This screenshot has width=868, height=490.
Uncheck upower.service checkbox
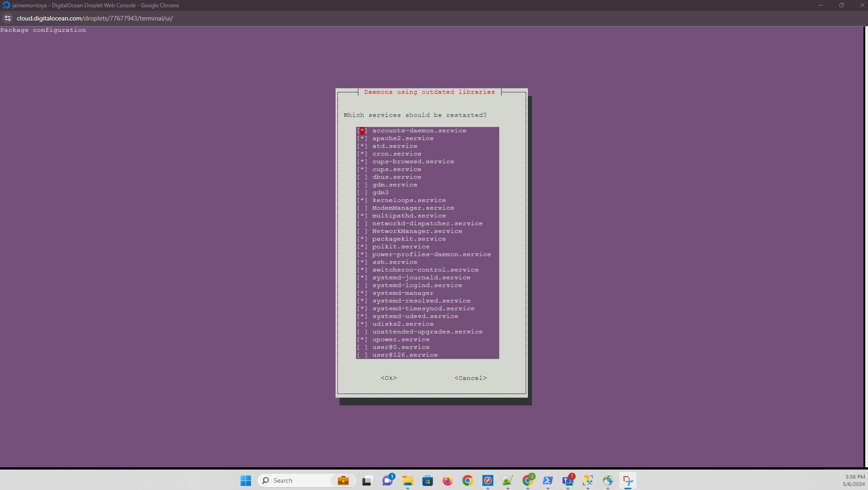362,339
